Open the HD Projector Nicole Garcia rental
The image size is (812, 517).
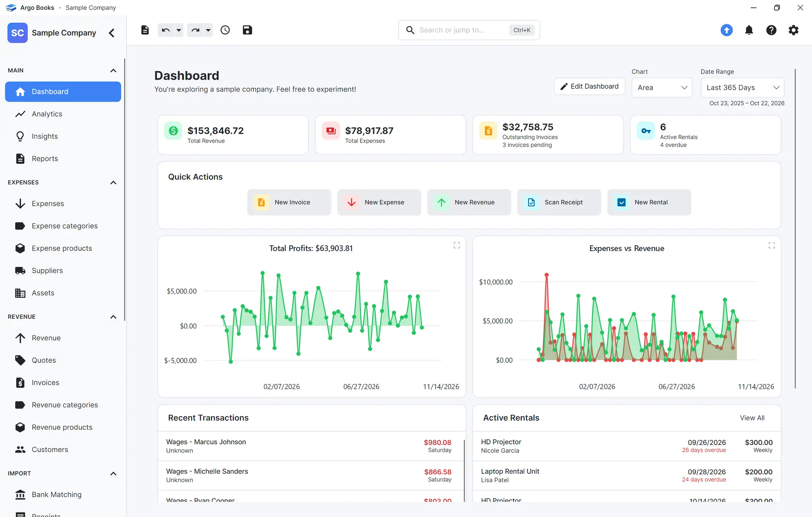(627, 446)
